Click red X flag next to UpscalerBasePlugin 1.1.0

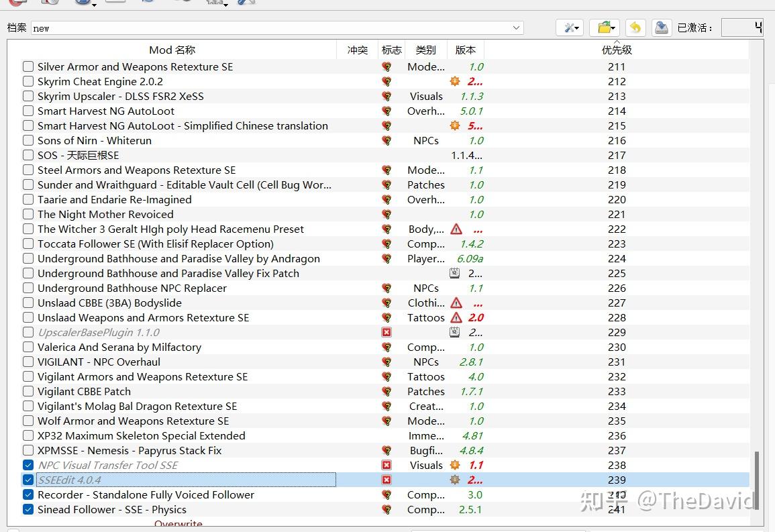point(386,332)
